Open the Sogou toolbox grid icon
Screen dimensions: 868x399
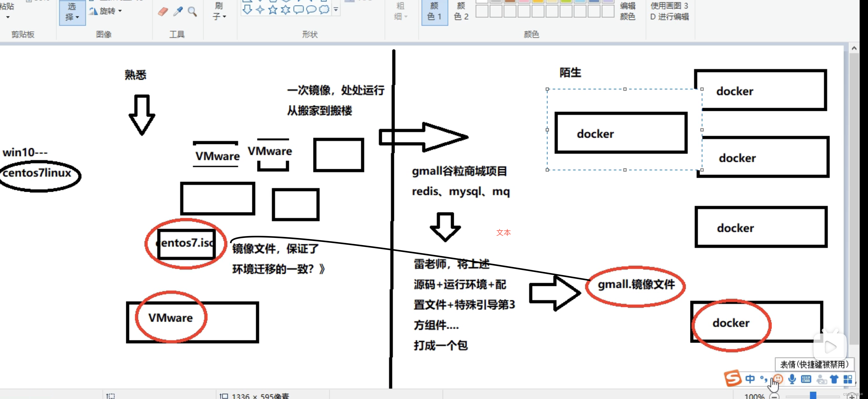pos(848,379)
